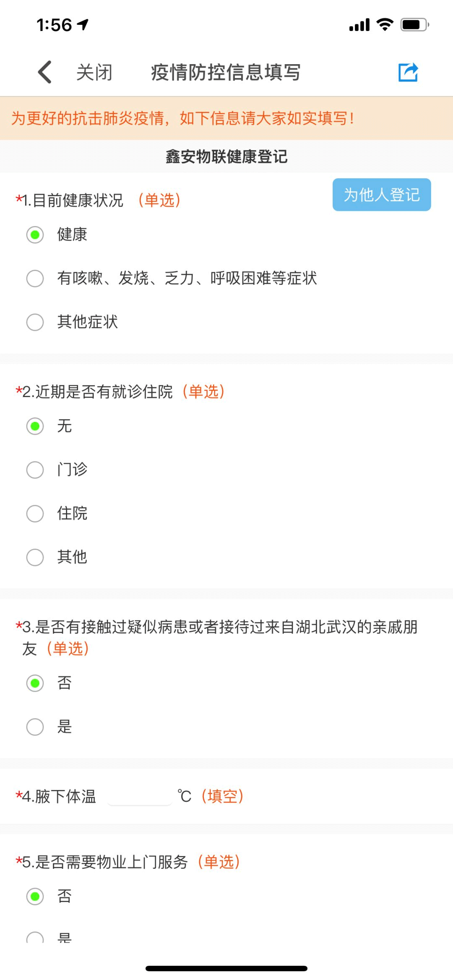Select 否 for 物业上门服务 question
The width and height of the screenshot is (453, 980).
(x=35, y=897)
